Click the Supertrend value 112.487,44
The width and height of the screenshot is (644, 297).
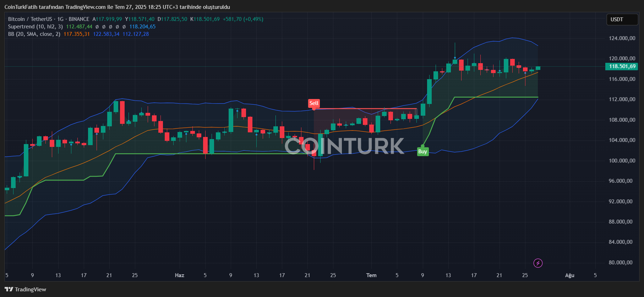pos(79,27)
